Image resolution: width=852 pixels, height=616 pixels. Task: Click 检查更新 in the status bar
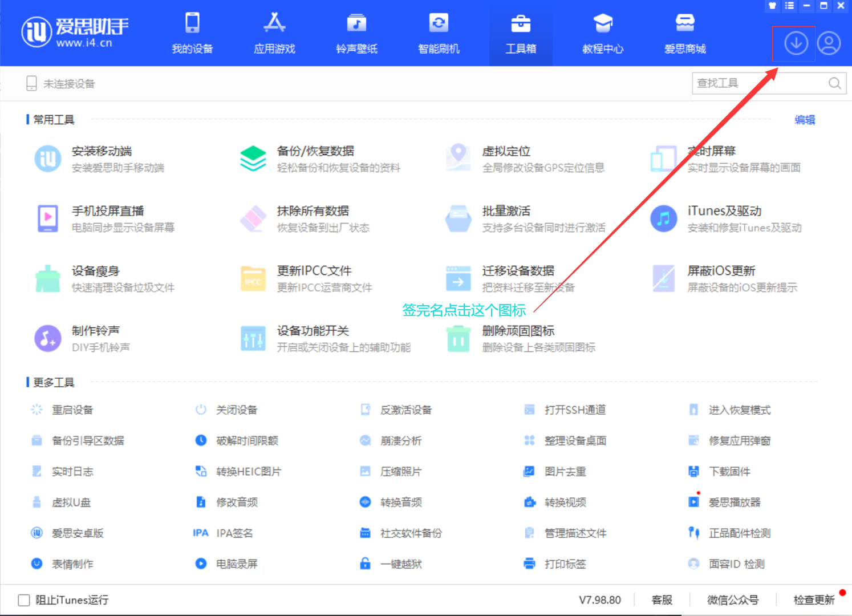(814, 600)
